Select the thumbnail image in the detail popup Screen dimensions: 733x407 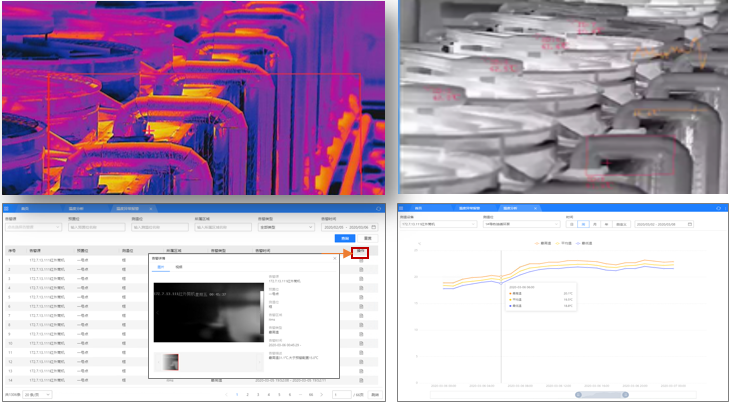click(x=170, y=361)
